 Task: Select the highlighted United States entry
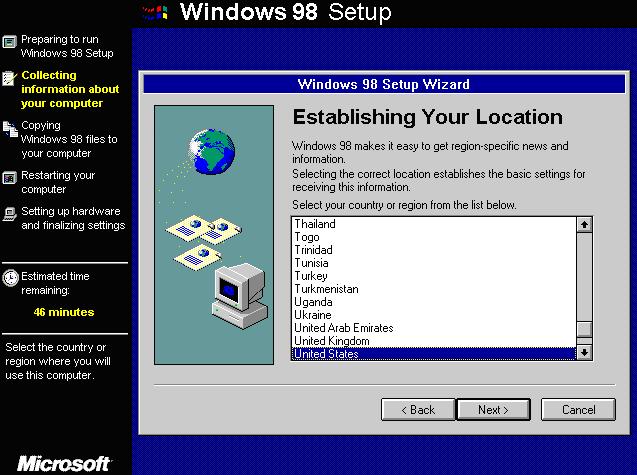434,354
